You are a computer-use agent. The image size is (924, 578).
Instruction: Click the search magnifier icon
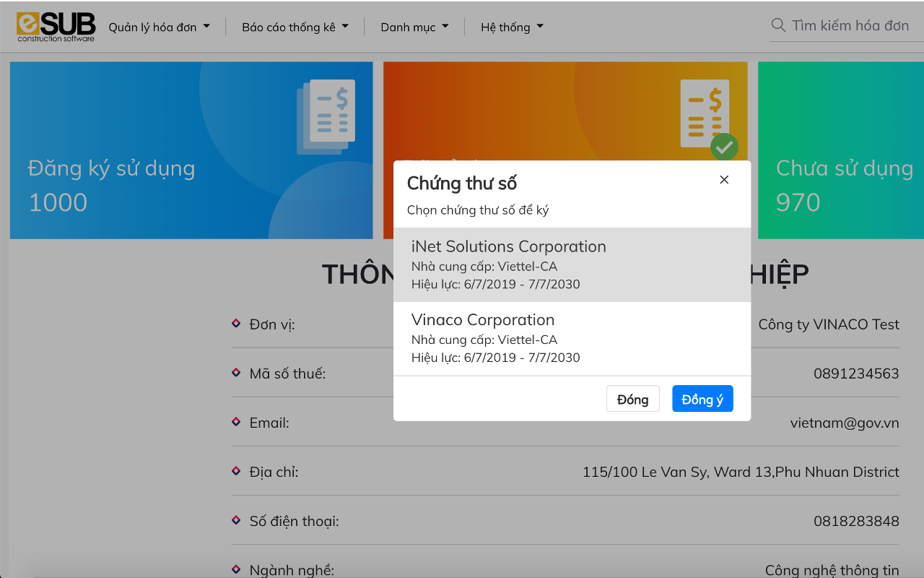coord(778,25)
